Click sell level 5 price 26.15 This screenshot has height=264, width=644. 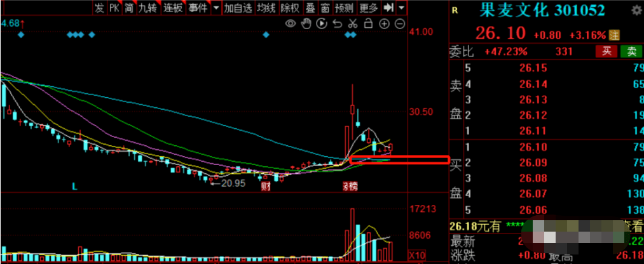[533, 68]
